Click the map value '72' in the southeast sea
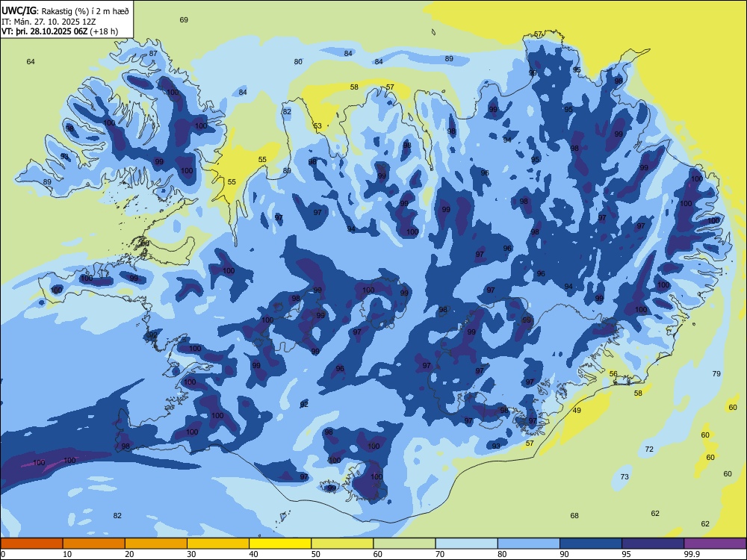The width and height of the screenshot is (747, 560). click(649, 449)
